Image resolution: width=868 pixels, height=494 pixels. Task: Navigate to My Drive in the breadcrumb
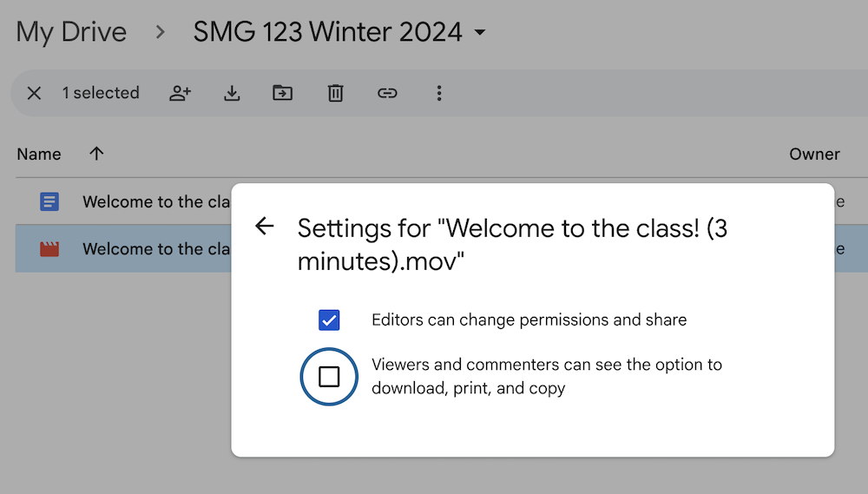tap(71, 33)
